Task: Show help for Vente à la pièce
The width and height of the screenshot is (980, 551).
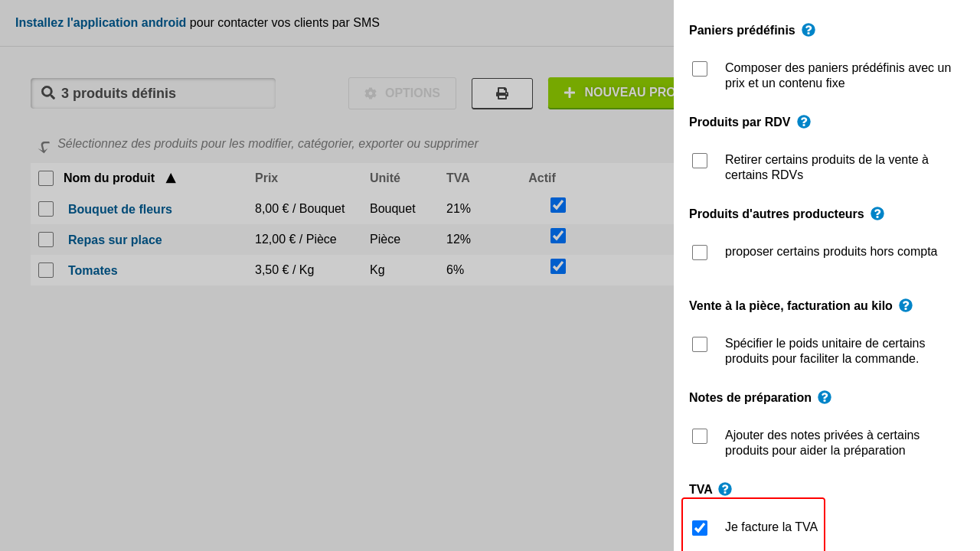Action: pos(906,305)
